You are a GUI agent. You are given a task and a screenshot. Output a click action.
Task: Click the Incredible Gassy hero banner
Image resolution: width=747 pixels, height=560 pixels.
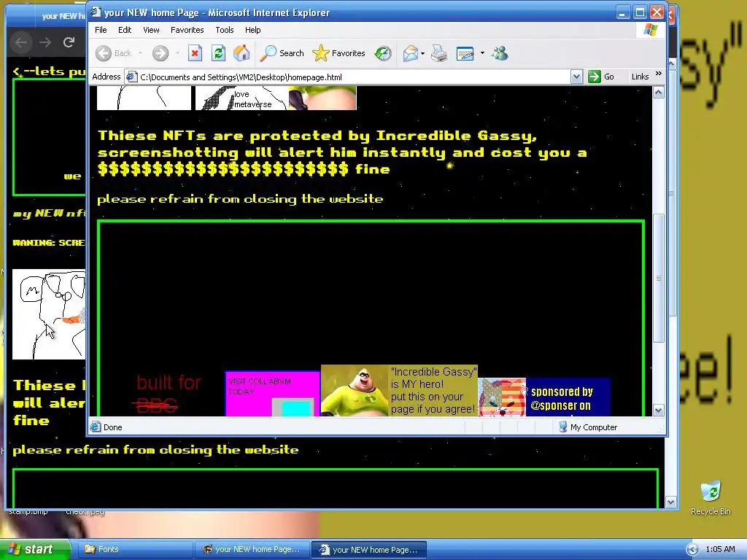[399, 391]
